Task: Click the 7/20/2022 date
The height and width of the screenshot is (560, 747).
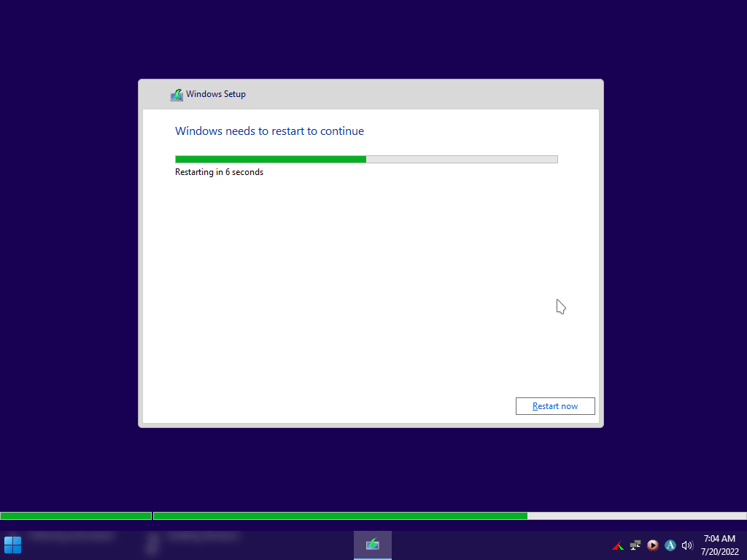Action: [x=719, y=552]
